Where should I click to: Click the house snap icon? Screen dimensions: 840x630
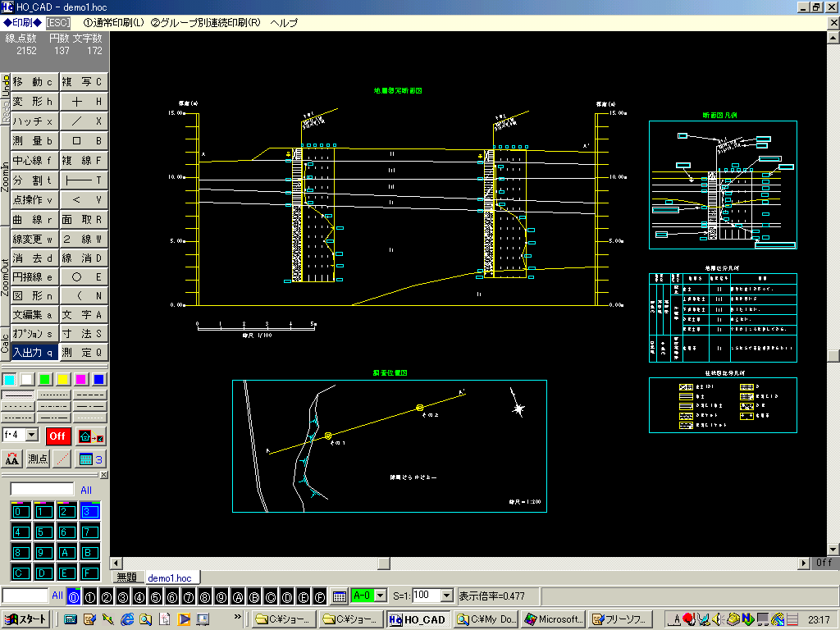(x=90, y=436)
